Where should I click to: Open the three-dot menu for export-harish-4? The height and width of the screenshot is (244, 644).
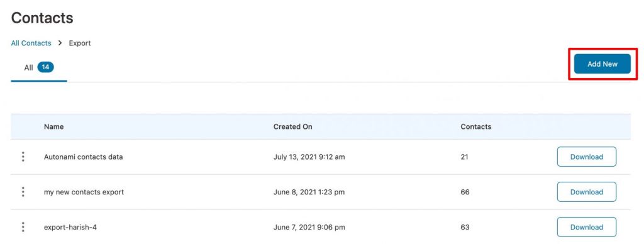(23, 227)
